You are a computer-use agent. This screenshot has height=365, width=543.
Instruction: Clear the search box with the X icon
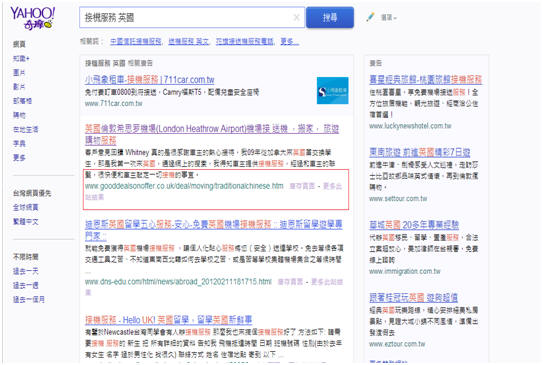(296, 17)
